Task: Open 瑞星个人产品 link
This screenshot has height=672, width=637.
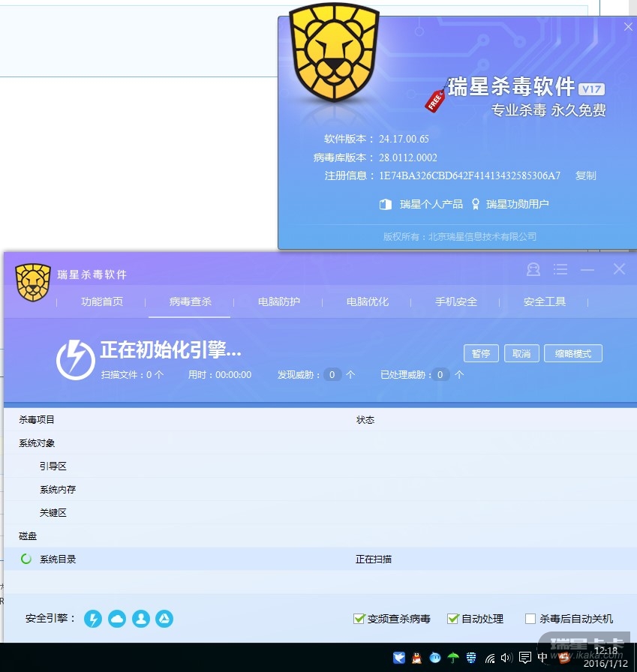Action: 431,205
